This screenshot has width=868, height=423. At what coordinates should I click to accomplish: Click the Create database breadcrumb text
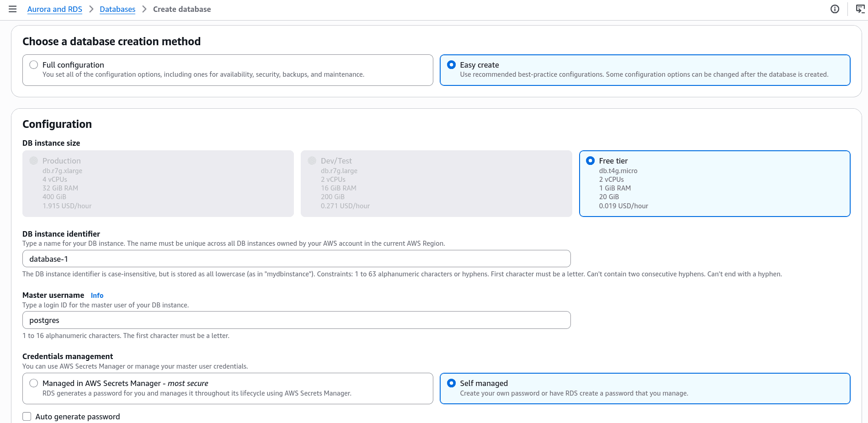pyautogui.click(x=182, y=9)
